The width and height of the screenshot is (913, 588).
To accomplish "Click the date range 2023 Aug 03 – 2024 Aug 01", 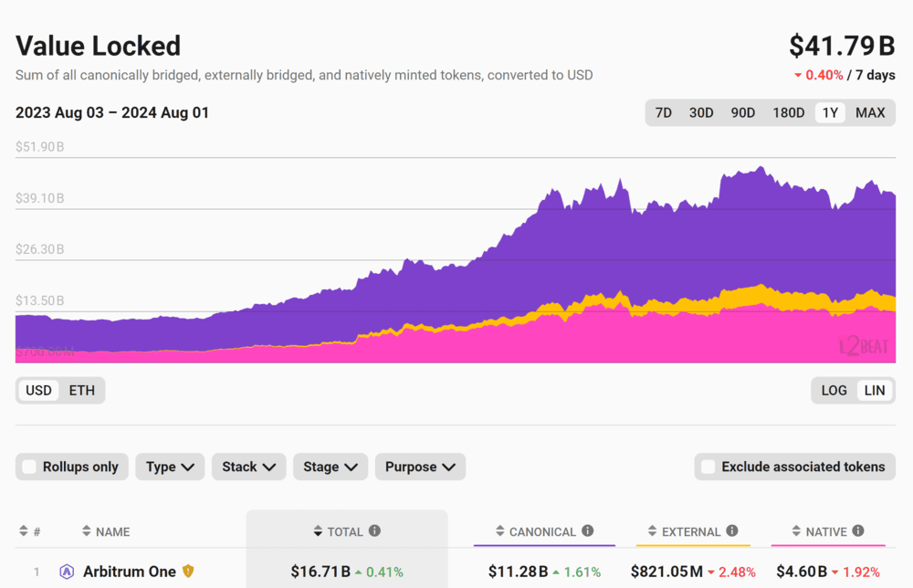I will click(111, 112).
